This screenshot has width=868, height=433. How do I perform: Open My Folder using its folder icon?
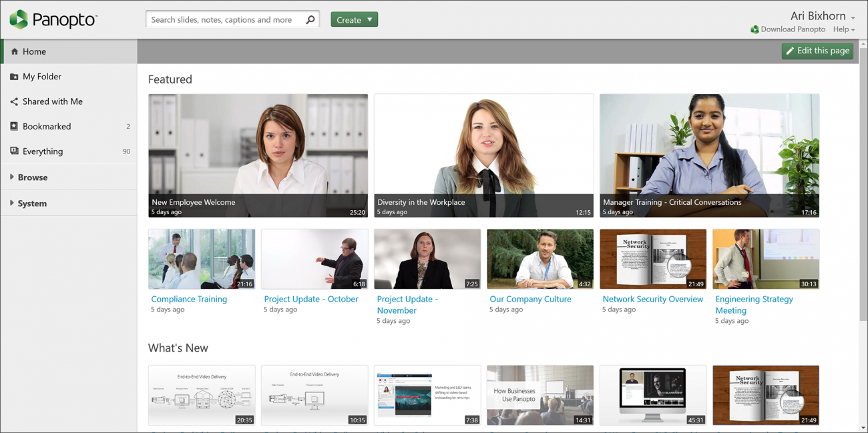[15, 76]
